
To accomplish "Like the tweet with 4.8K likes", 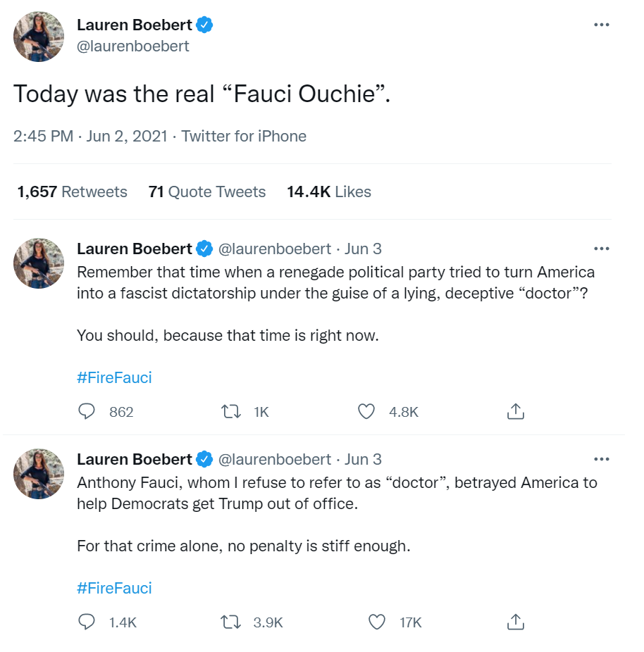I will 366,411.
